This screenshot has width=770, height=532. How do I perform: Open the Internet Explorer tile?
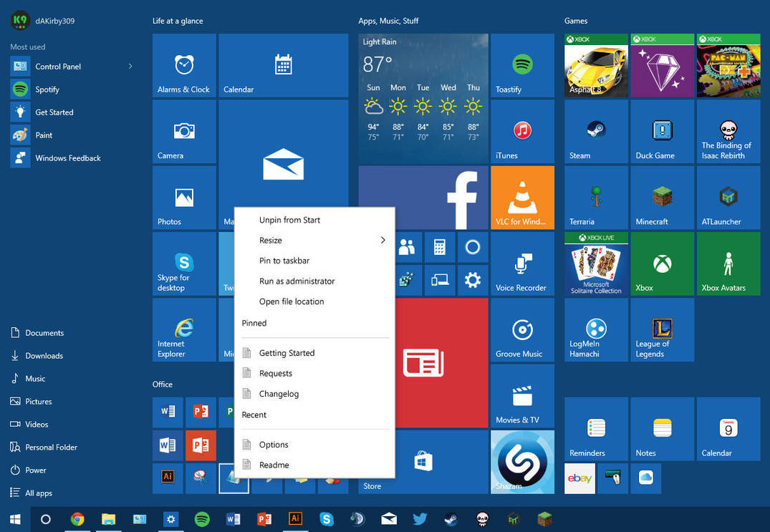click(x=184, y=330)
